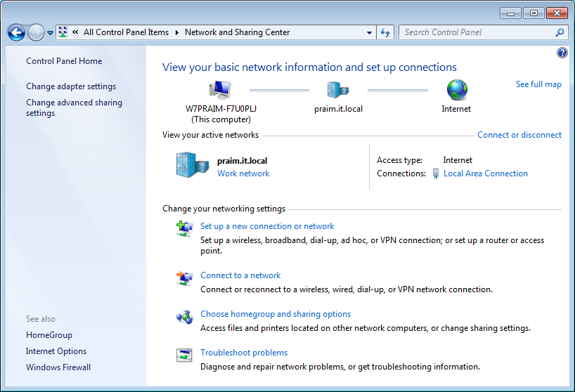This screenshot has height=392, width=575.
Task: Click the Local Area Connection plug icon
Action: pos(435,174)
